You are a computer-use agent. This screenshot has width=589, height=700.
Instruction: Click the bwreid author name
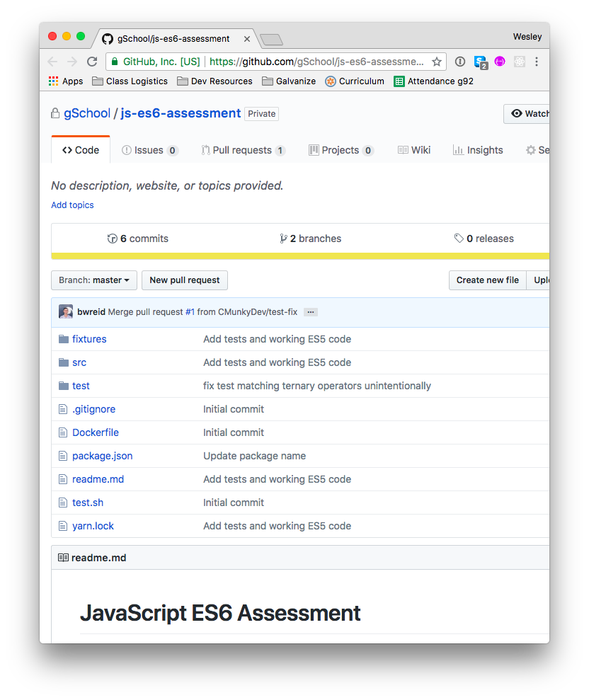click(x=91, y=312)
